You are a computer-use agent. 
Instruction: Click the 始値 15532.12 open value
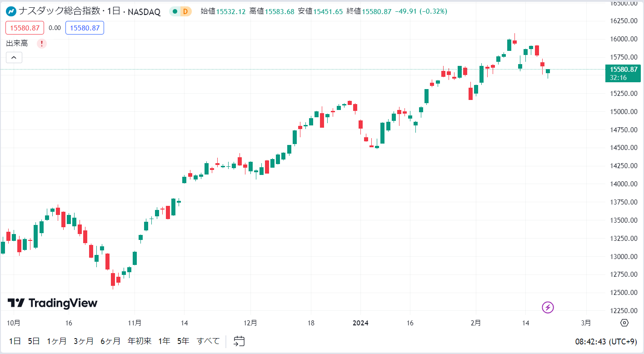[223, 11]
